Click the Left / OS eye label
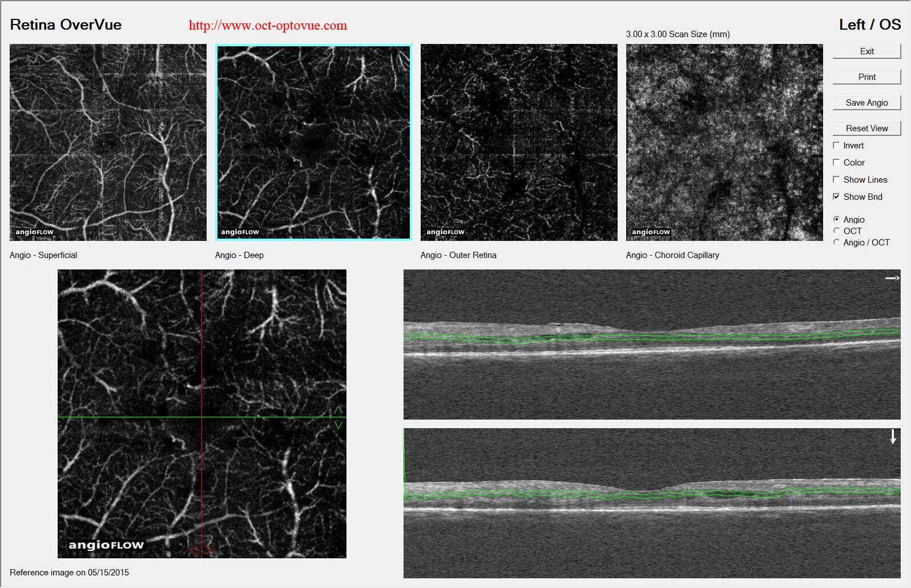Image resolution: width=911 pixels, height=588 pixels. 870,25
